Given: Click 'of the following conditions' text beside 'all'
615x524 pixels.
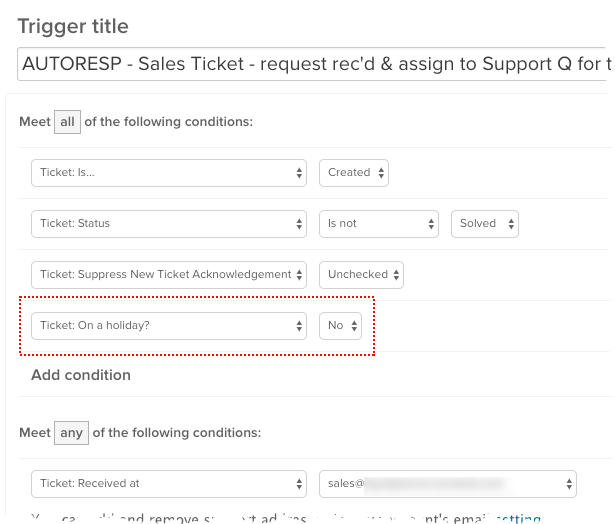Looking at the screenshot, I should [x=170, y=121].
